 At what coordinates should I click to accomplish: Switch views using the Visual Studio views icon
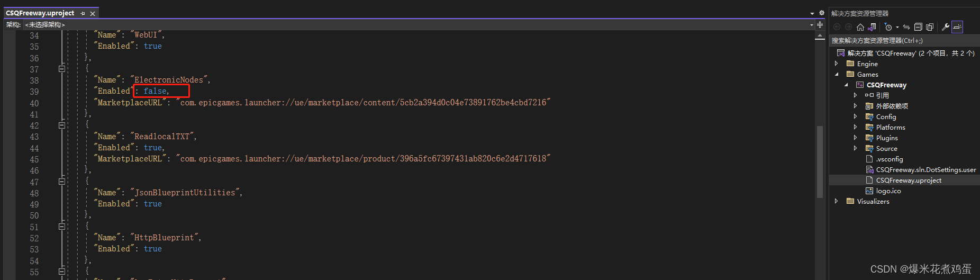(x=872, y=27)
